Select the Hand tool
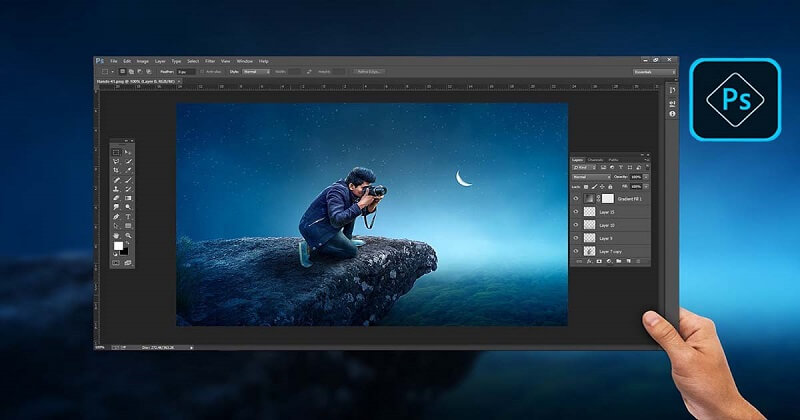The height and width of the screenshot is (420, 800). pyautogui.click(x=116, y=235)
